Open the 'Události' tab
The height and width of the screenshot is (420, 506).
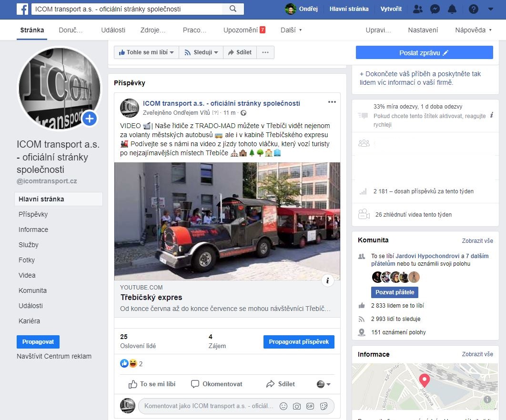click(x=113, y=30)
